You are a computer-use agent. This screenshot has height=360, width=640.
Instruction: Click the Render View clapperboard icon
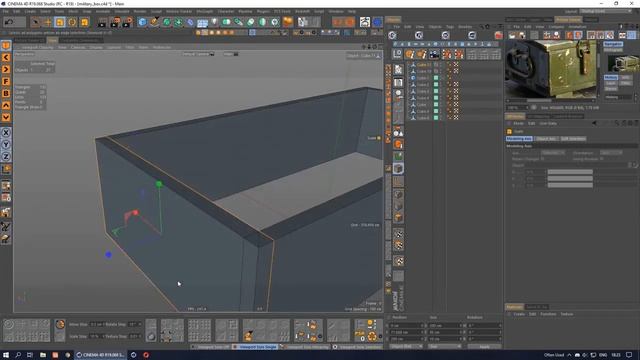102,22
